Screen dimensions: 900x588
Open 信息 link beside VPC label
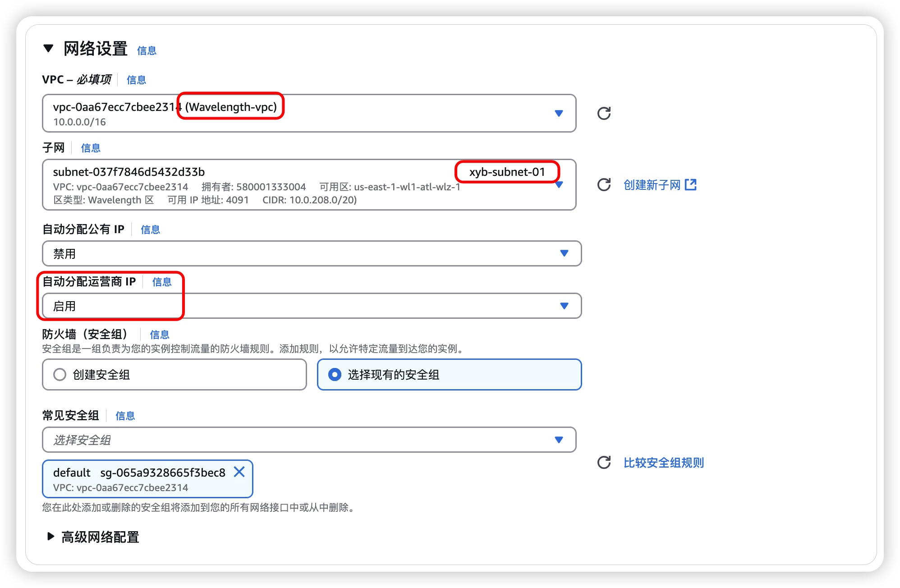coord(136,80)
